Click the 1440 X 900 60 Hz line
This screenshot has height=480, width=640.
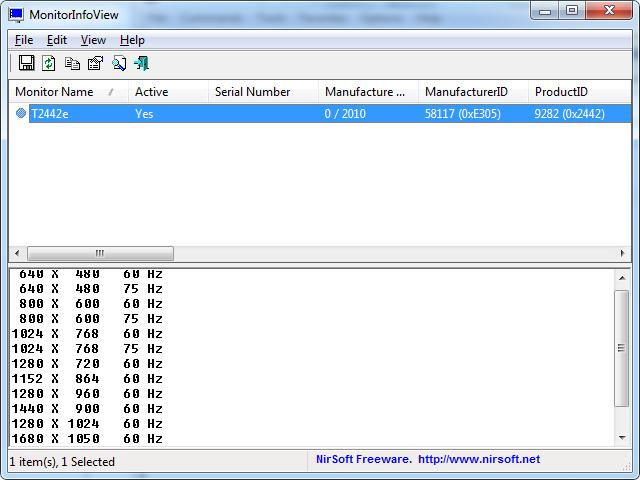click(x=87, y=409)
